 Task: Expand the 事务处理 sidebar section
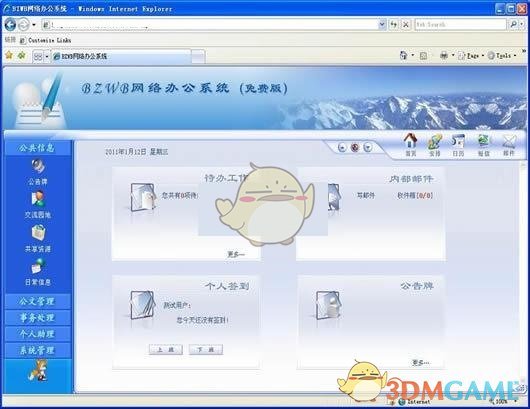coord(38,317)
